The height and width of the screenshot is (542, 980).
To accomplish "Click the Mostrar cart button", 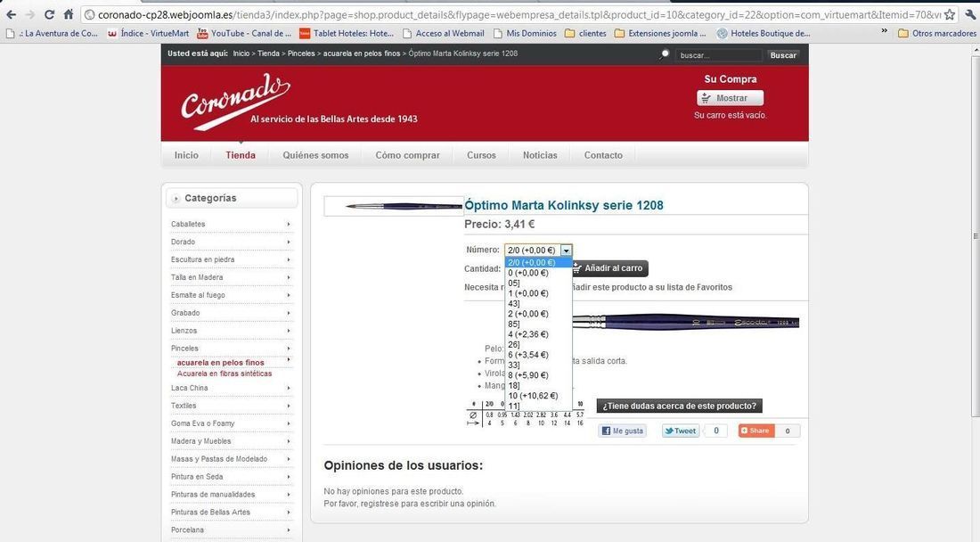I will (730, 98).
